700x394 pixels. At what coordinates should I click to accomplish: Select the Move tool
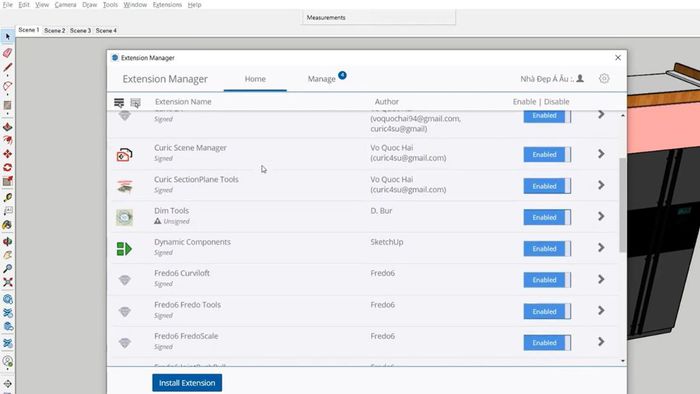click(7, 154)
